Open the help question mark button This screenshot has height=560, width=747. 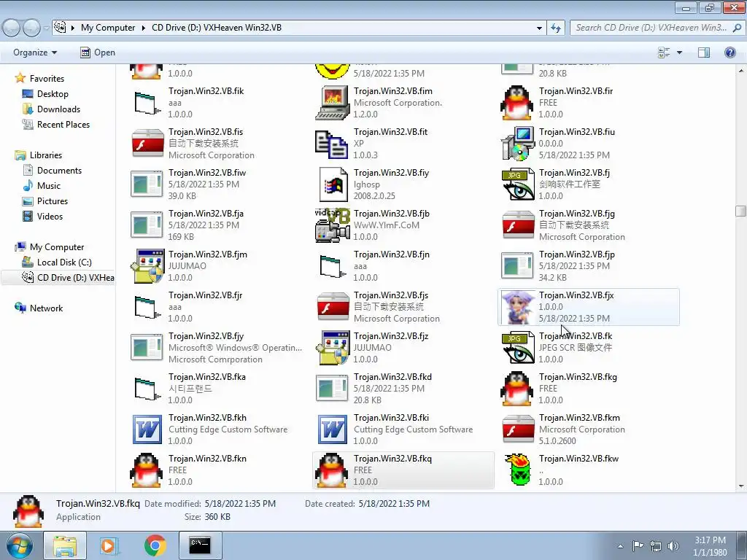click(x=729, y=52)
